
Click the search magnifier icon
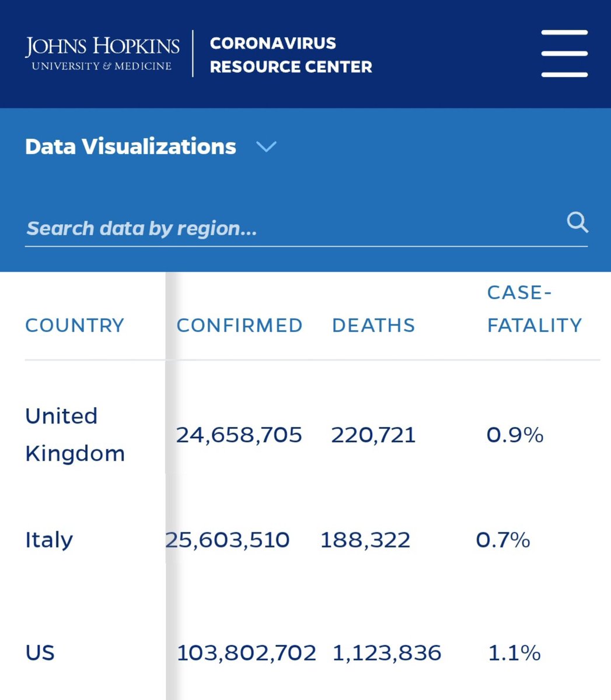pyautogui.click(x=577, y=222)
